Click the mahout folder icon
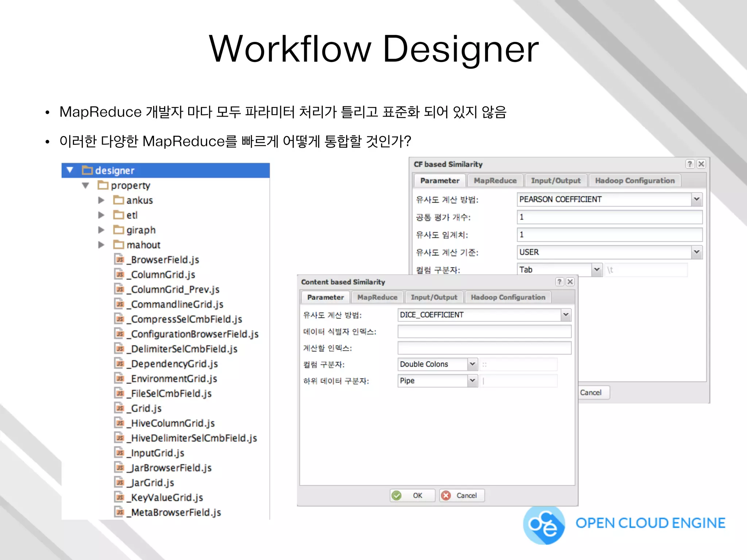Image resolution: width=747 pixels, height=560 pixels. (x=119, y=245)
